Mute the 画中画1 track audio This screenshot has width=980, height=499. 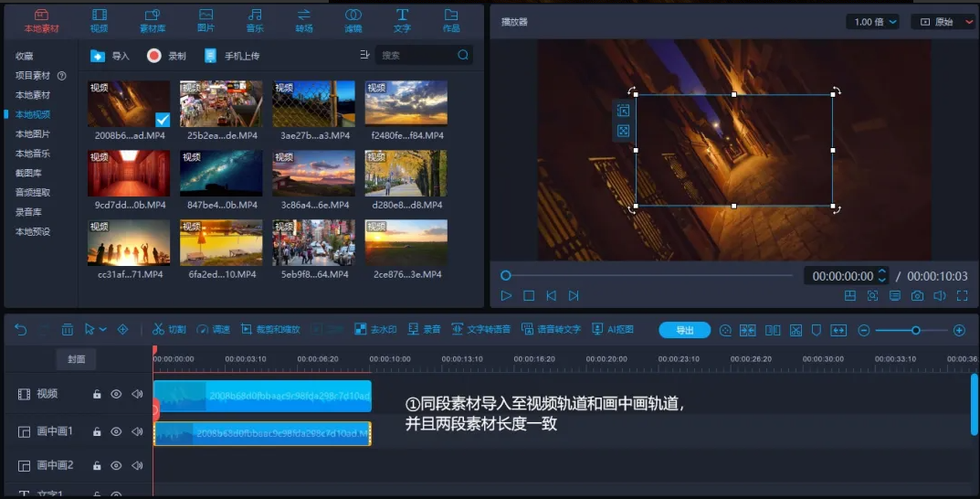(x=137, y=431)
